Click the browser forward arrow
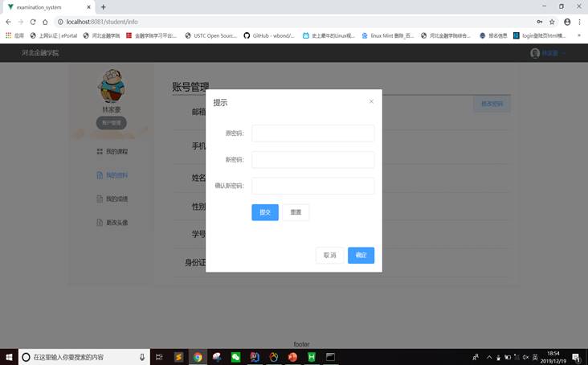This screenshot has height=365, width=588. point(21,22)
